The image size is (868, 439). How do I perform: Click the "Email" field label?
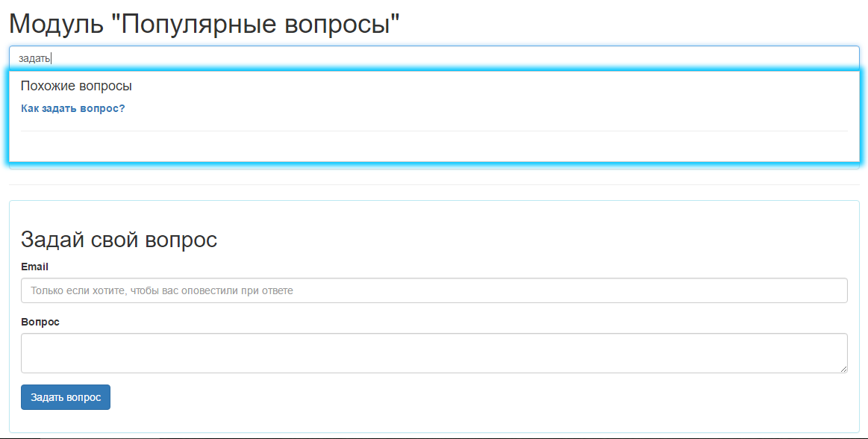pyautogui.click(x=34, y=267)
